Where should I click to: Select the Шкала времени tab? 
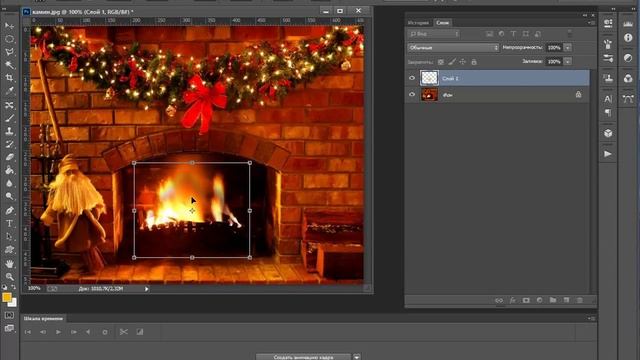click(x=43, y=319)
